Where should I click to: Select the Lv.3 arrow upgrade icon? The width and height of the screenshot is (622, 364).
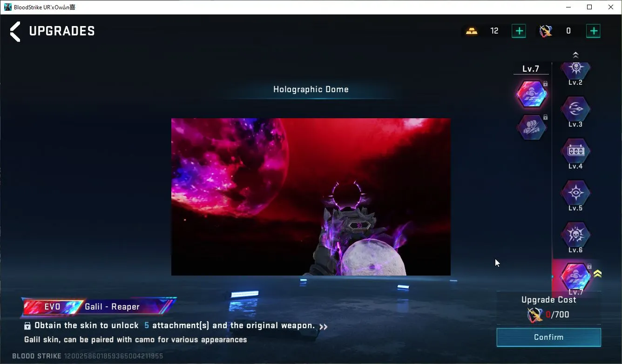point(575,109)
